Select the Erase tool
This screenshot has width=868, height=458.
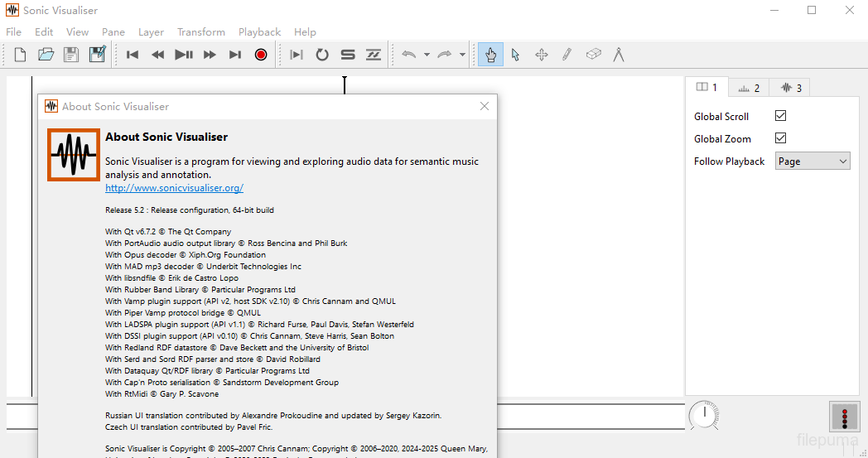(x=593, y=55)
